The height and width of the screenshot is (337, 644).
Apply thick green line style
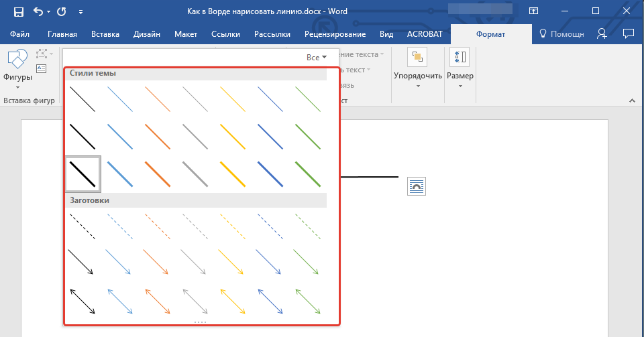coord(308,174)
